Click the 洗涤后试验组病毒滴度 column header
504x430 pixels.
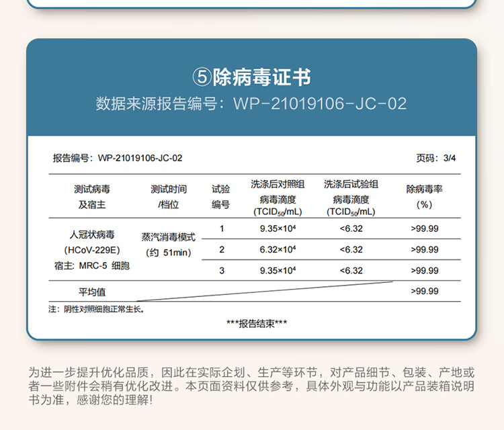pyautogui.click(x=351, y=198)
